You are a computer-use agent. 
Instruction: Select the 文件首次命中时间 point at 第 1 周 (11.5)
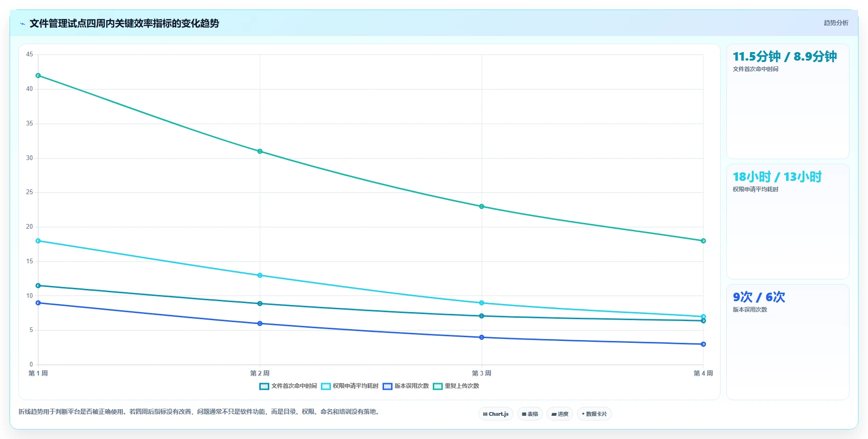click(x=38, y=286)
